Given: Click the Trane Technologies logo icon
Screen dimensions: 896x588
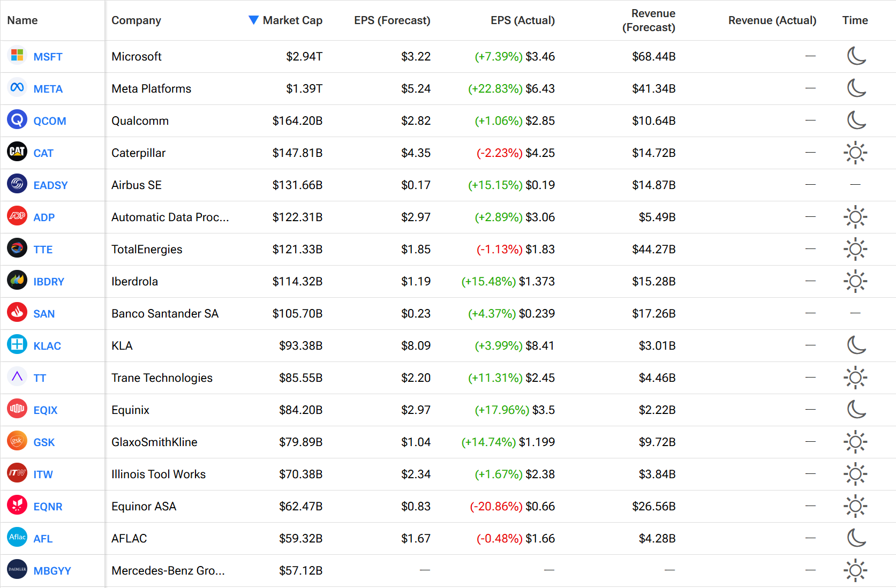Looking at the screenshot, I should click(17, 376).
